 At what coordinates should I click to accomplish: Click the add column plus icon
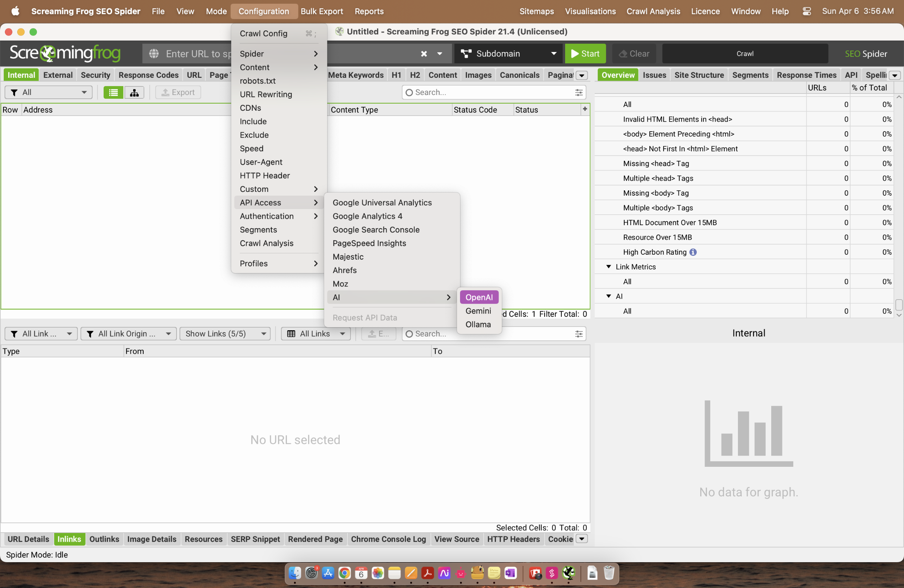[585, 109]
